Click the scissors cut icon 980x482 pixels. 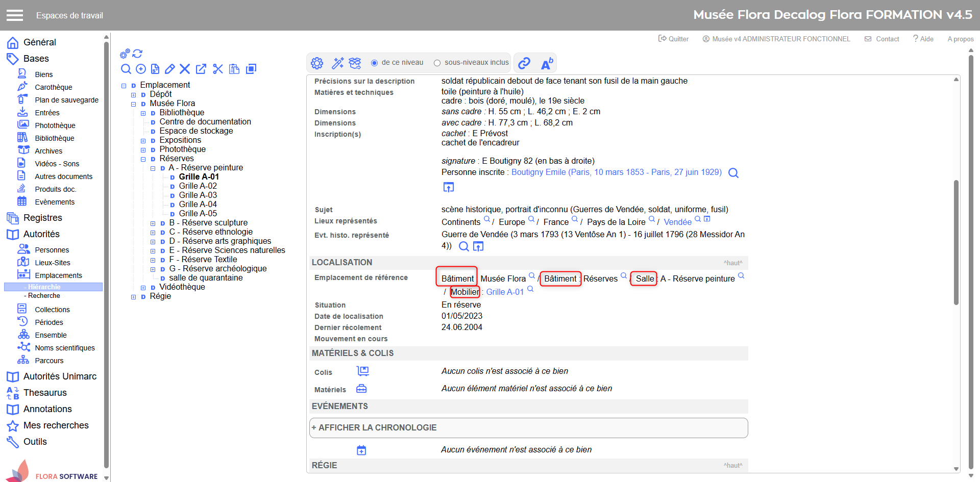(218, 69)
